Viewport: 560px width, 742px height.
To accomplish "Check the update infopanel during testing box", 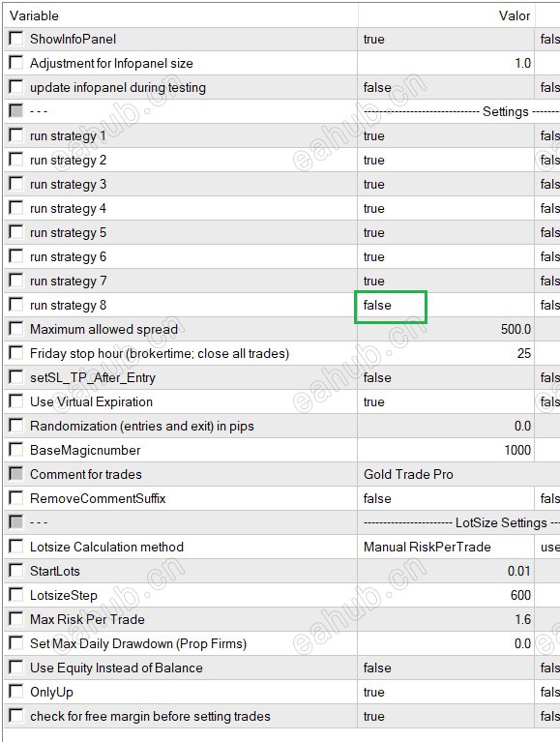I will coord(16,87).
